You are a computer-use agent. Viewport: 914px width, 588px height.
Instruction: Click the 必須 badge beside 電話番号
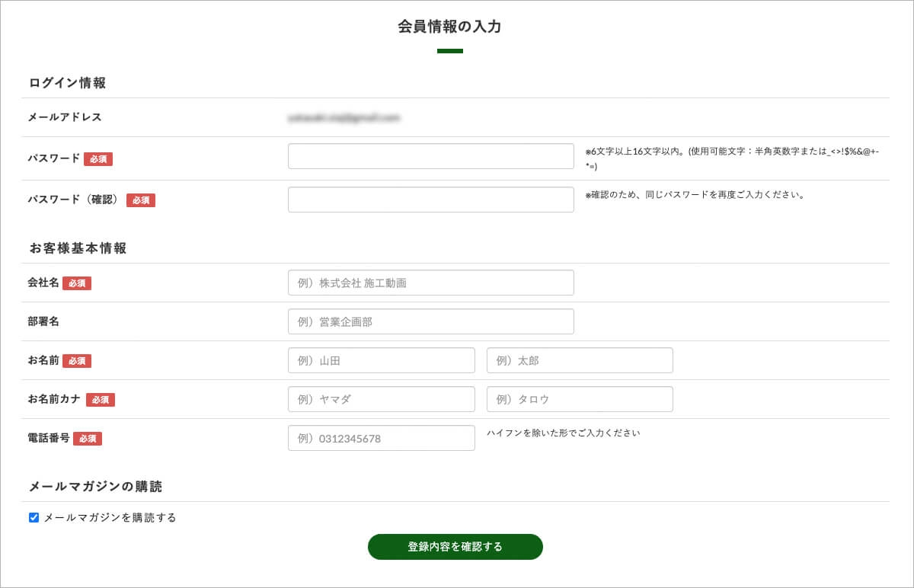pyautogui.click(x=88, y=439)
